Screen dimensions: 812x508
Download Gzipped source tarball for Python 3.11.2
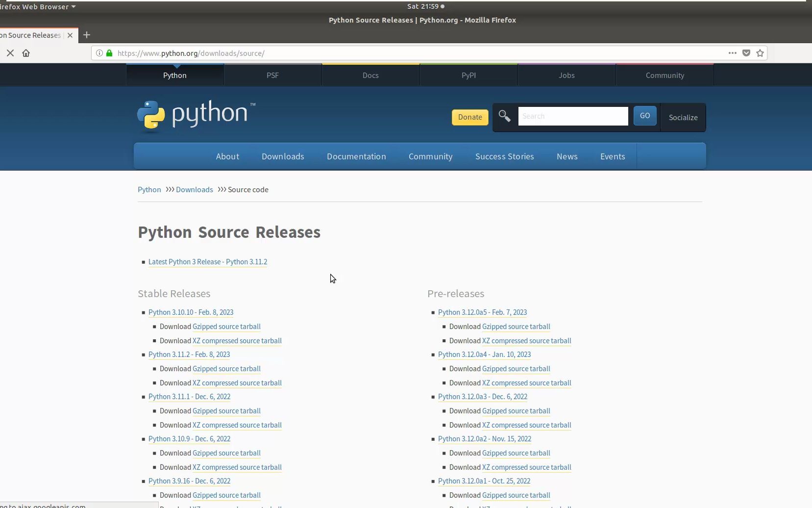226,369
